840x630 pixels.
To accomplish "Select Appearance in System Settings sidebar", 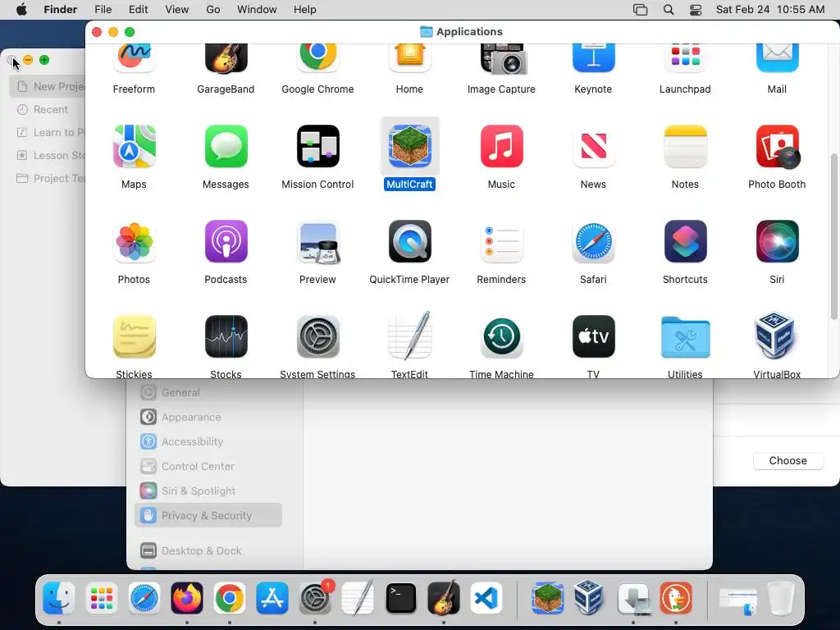I will coord(208,417).
